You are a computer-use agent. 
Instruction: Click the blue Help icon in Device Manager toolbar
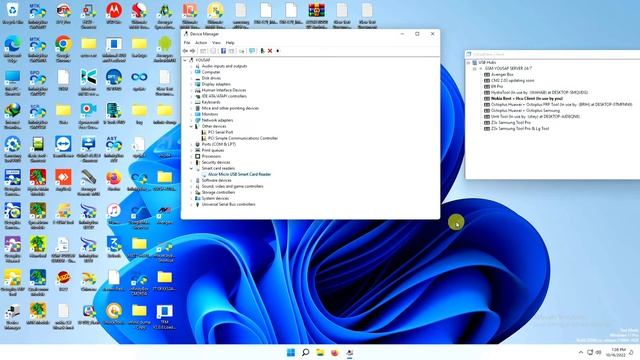point(223,51)
